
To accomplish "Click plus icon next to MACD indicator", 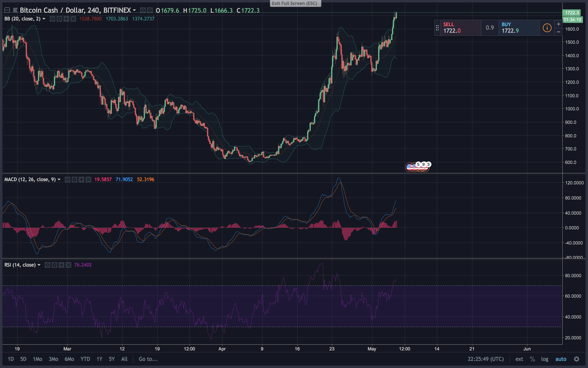I will point(81,180).
